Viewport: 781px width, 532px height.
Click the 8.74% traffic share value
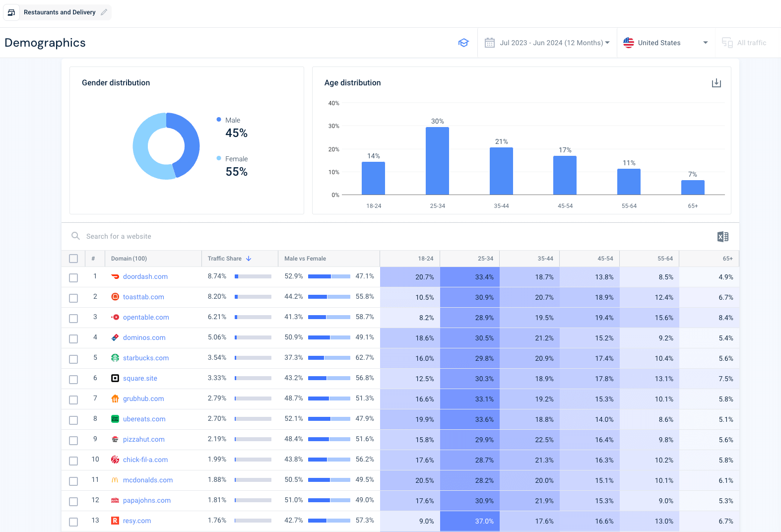pos(217,276)
